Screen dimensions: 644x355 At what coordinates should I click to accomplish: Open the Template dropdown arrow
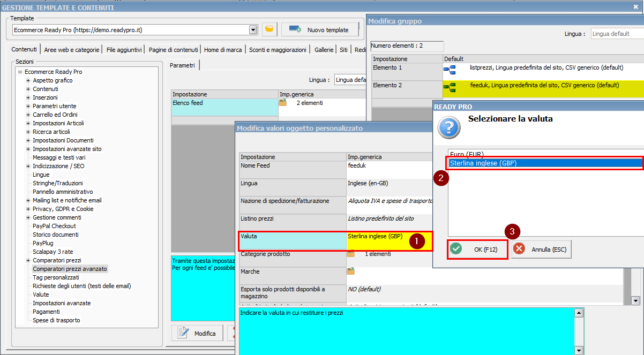coord(253,29)
